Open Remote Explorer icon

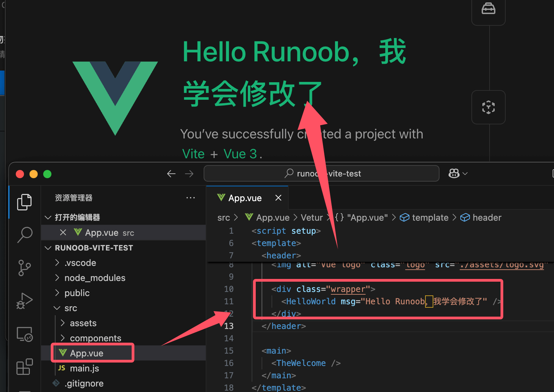click(25, 334)
